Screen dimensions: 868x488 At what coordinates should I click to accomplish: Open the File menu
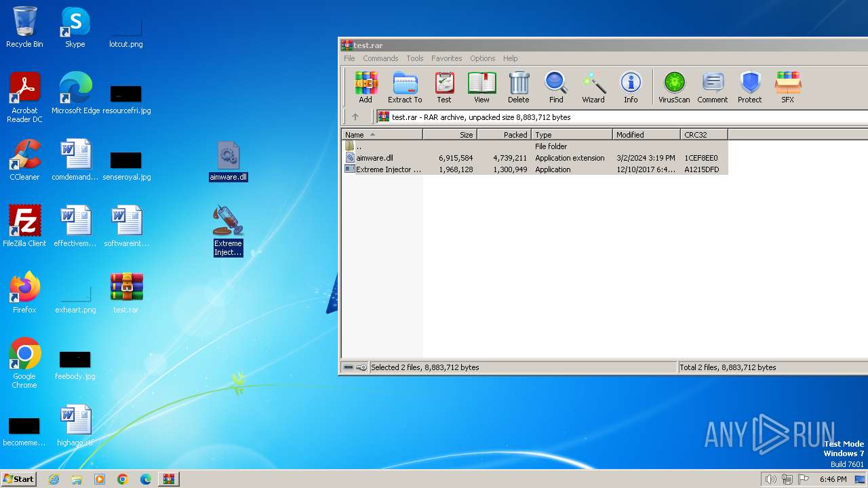click(x=349, y=58)
